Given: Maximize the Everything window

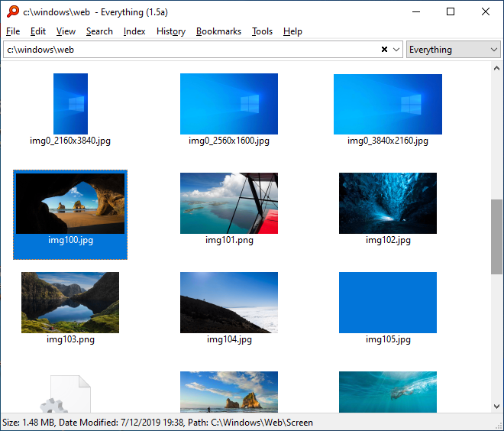Looking at the screenshot, I should click(451, 12).
